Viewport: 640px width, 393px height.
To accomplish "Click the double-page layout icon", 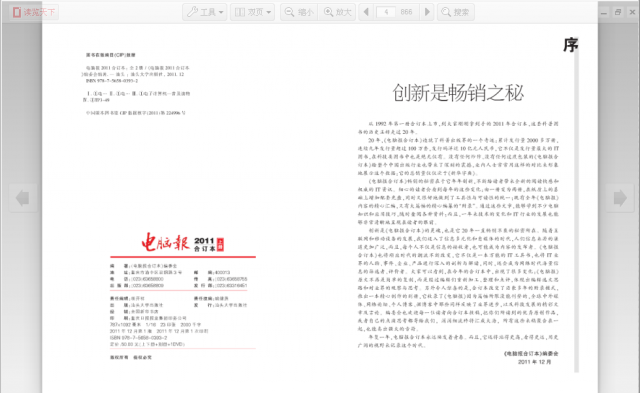I will [240, 12].
